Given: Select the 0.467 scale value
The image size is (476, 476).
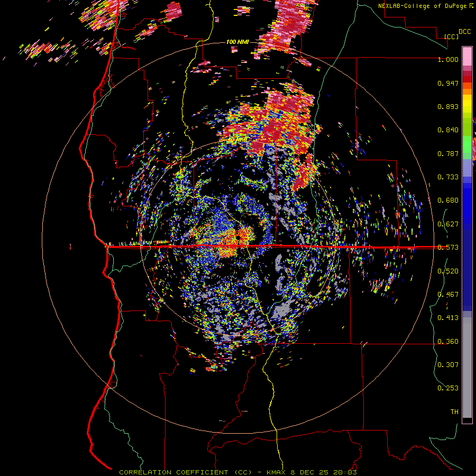Looking at the screenshot, I should pyautogui.click(x=448, y=295).
